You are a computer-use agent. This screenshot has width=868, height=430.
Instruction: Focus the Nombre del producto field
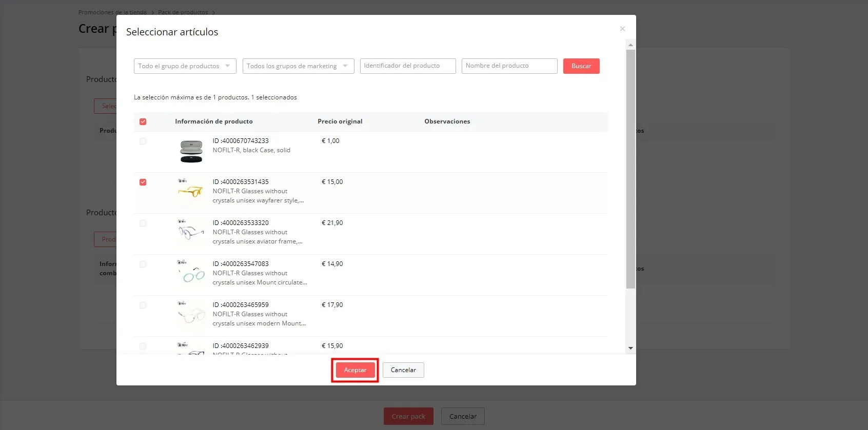coord(509,66)
